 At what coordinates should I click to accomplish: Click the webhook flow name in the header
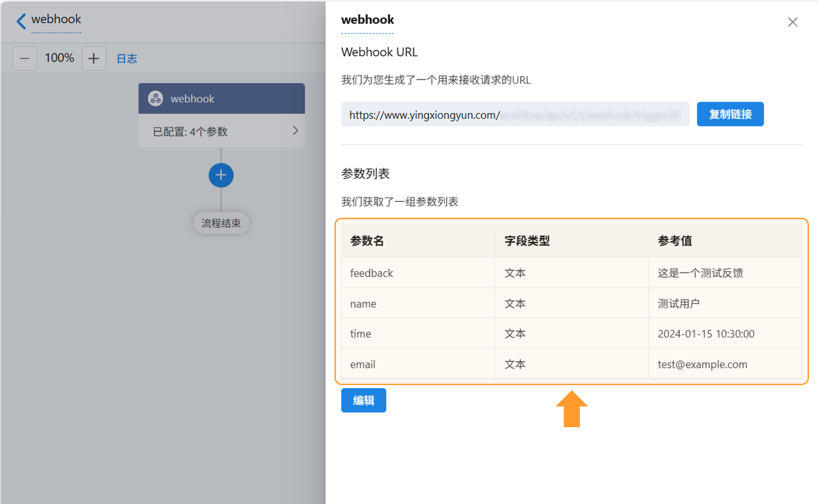56,19
